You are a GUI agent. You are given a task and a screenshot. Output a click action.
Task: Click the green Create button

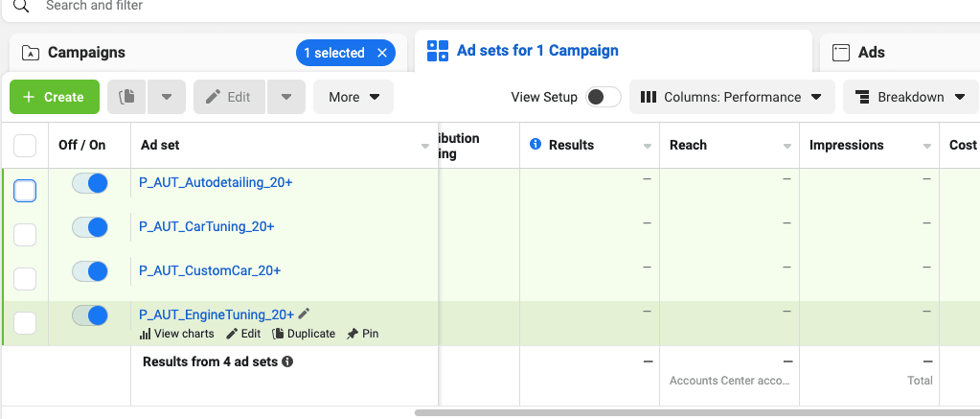[x=55, y=97]
